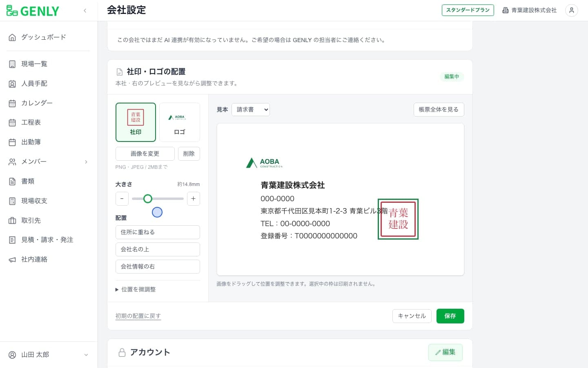
Task: Click the 工程表 icon
Action: (12, 123)
